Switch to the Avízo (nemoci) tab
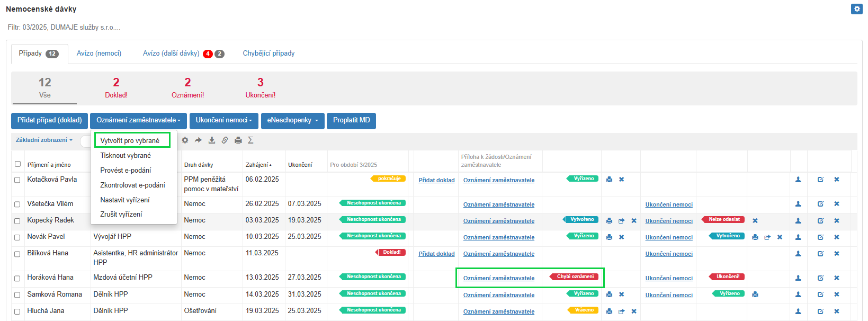Image resolution: width=868 pixels, height=321 pixels. coord(99,53)
